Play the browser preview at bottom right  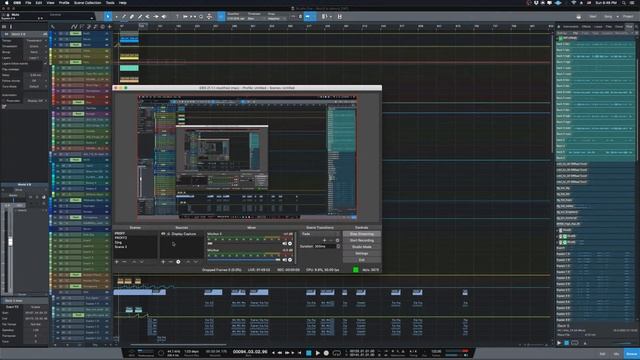pyautogui.click(x=559, y=343)
